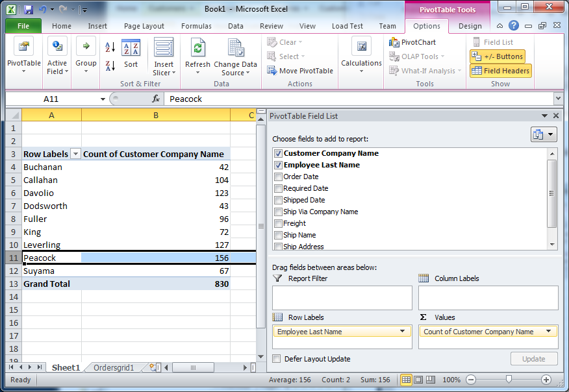Open the Ordersgrid1 sheet tab
Image resolution: width=569 pixels, height=392 pixels.
click(x=114, y=368)
